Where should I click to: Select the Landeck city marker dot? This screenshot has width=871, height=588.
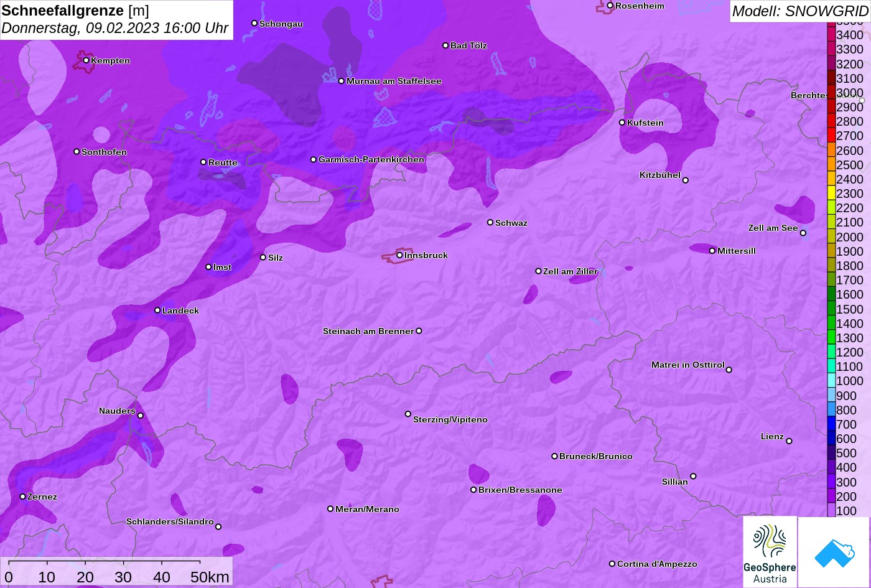[x=157, y=310]
